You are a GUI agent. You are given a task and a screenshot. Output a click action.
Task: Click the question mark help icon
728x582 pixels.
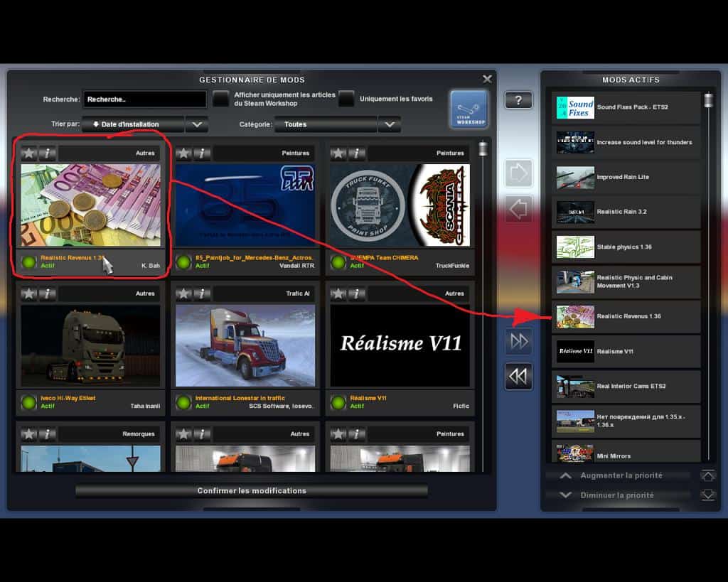[x=518, y=100]
